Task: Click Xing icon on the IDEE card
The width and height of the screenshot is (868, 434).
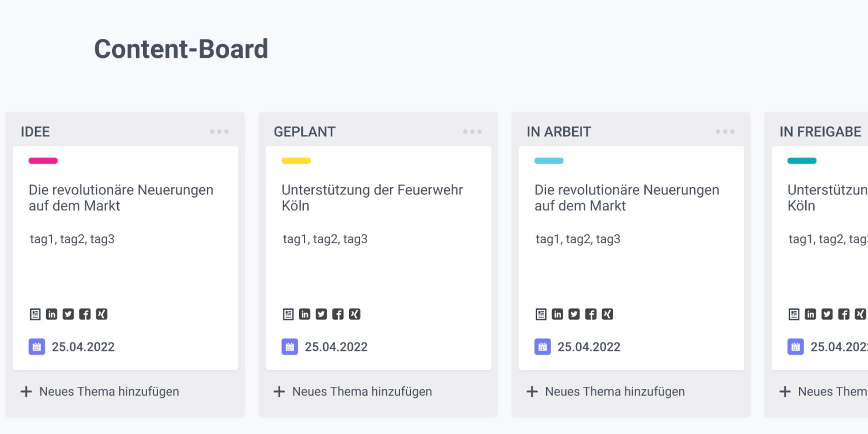Action: (102, 314)
